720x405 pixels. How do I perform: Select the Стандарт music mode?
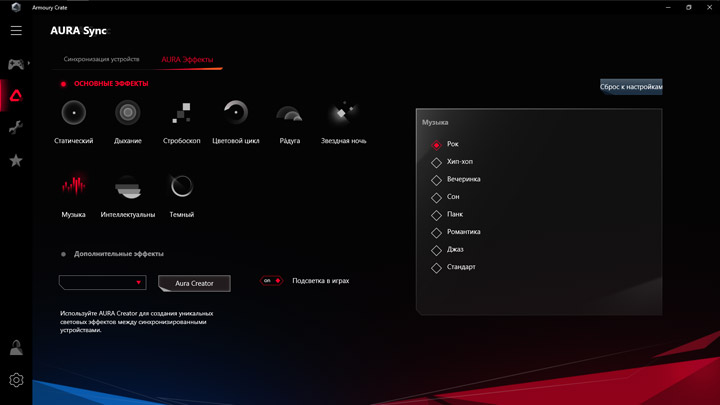[x=436, y=267]
